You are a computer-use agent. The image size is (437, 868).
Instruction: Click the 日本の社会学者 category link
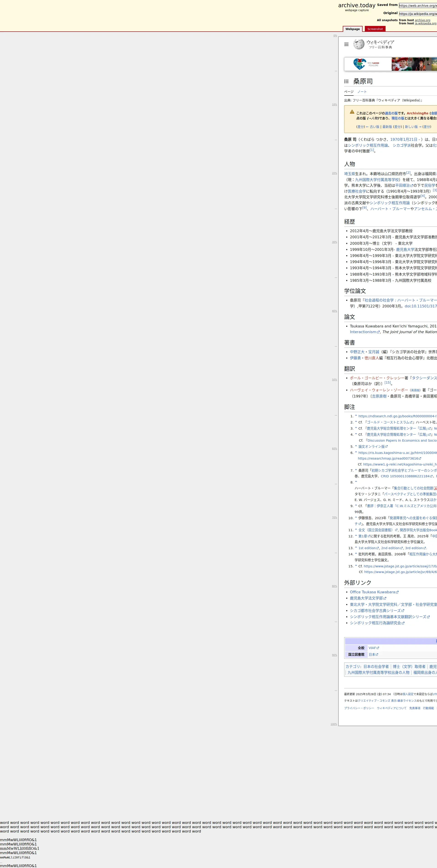click(376, 667)
